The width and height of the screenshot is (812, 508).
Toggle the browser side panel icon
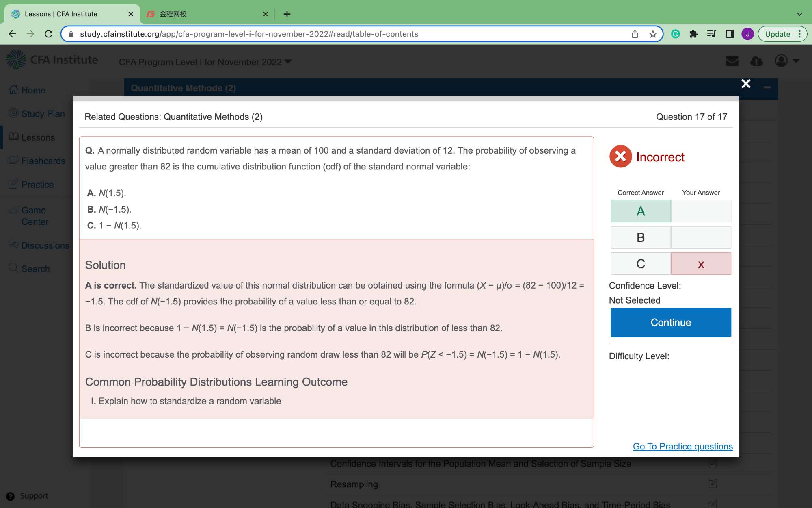pyautogui.click(x=730, y=34)
